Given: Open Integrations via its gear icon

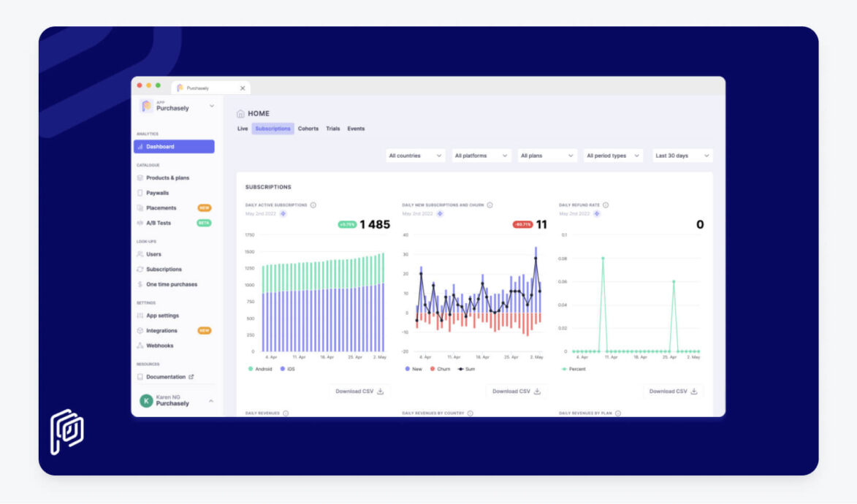Looking at the screenshot, I should click(140, 330).
